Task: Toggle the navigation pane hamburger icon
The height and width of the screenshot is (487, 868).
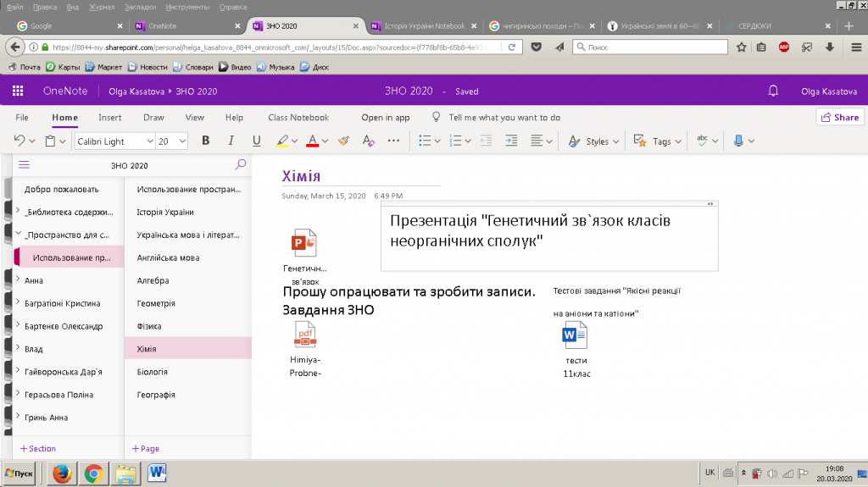Action: [25, 165]
